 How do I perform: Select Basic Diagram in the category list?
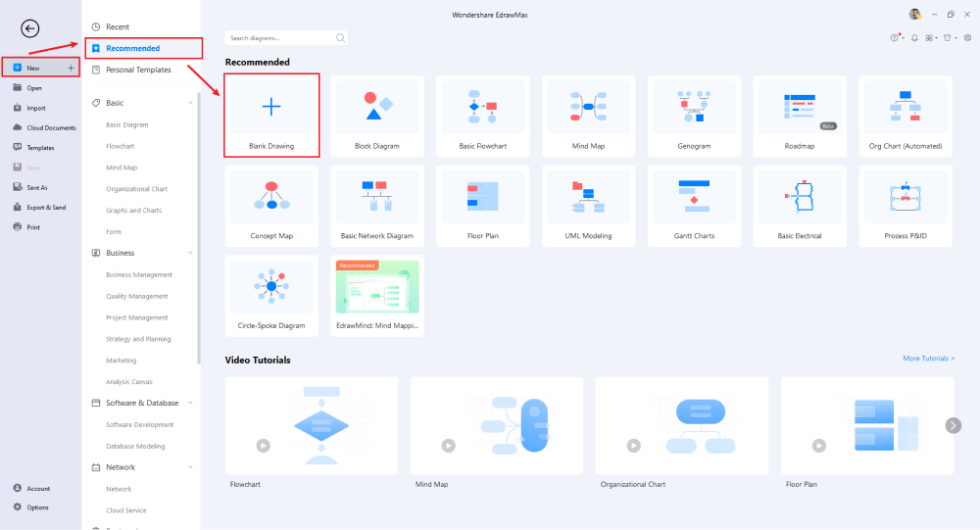[x=126, y=125]
